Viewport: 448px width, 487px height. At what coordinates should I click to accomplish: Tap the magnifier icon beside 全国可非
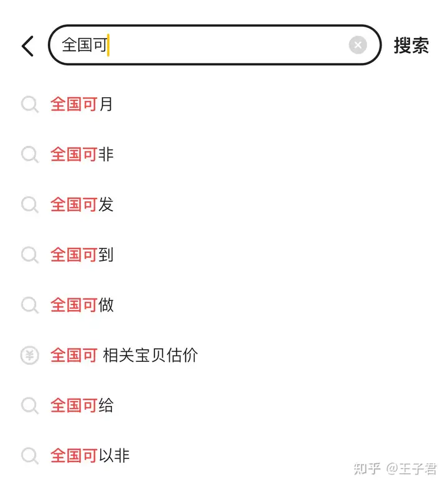30,154
